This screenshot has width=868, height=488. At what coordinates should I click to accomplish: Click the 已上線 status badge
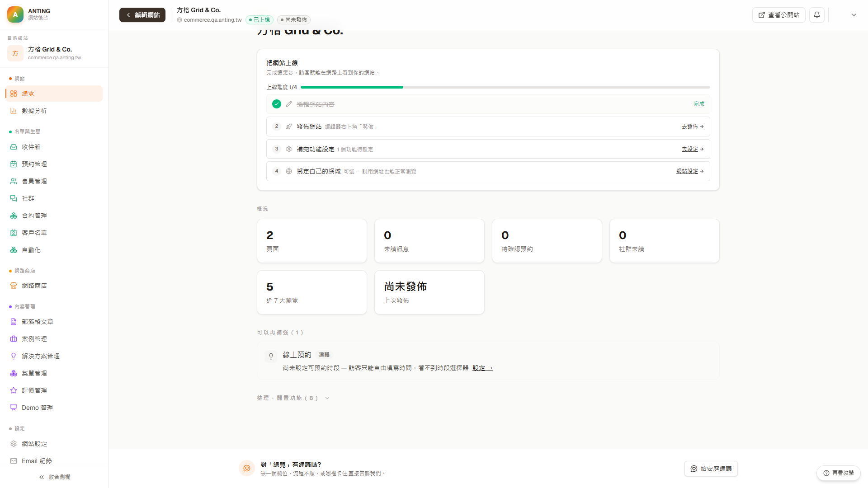pyautogui.click(x=259, y=20)
